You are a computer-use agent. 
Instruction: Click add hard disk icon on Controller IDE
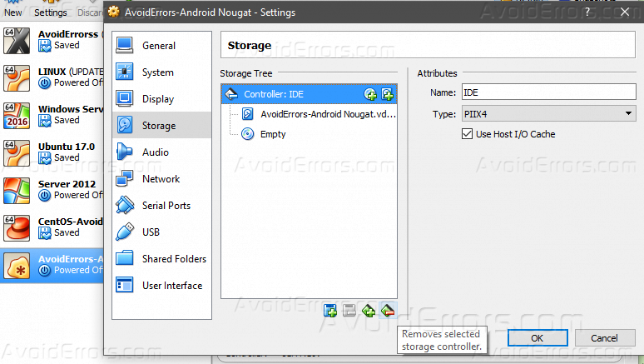pyautogui.click(x=387, y=94)
